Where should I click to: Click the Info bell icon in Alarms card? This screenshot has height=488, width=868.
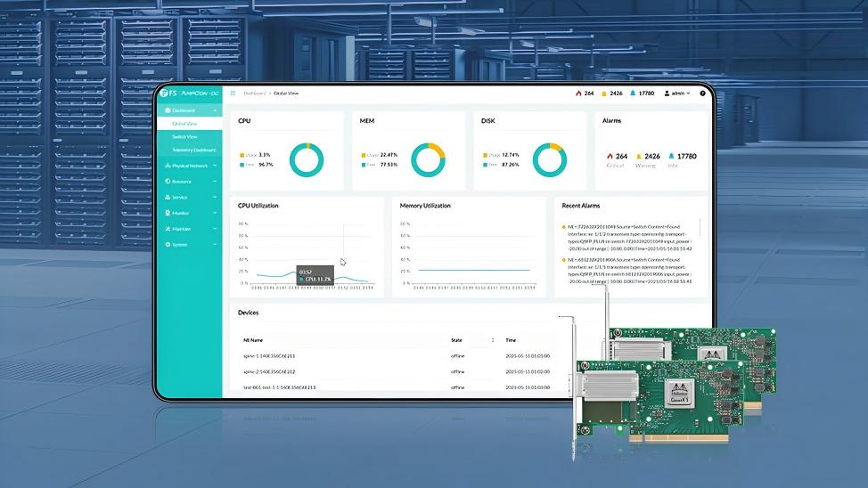(671, 156)
